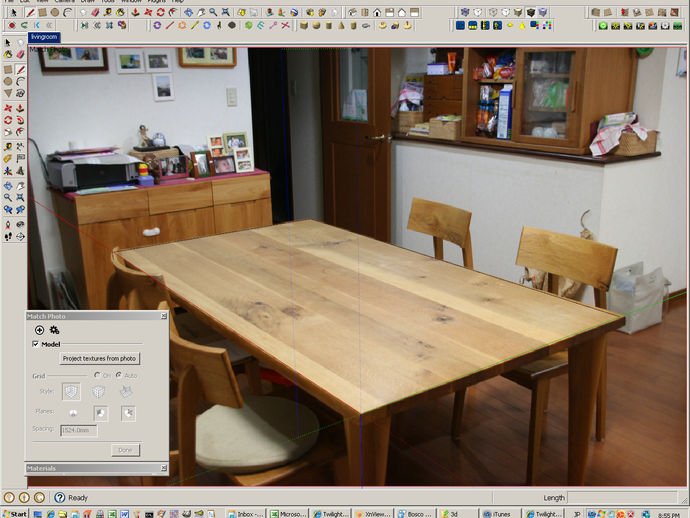The height and width of the screenshot is (518, 690).
Task: Toggle the Model checkbox in Match Photo
Action: point(36,344)
